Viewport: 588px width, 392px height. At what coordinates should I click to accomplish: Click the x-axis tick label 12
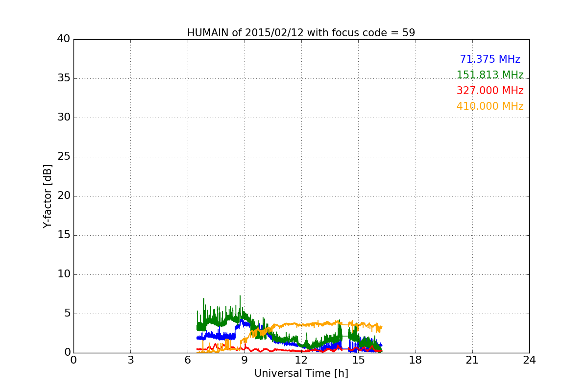click(x=301, y=360)
